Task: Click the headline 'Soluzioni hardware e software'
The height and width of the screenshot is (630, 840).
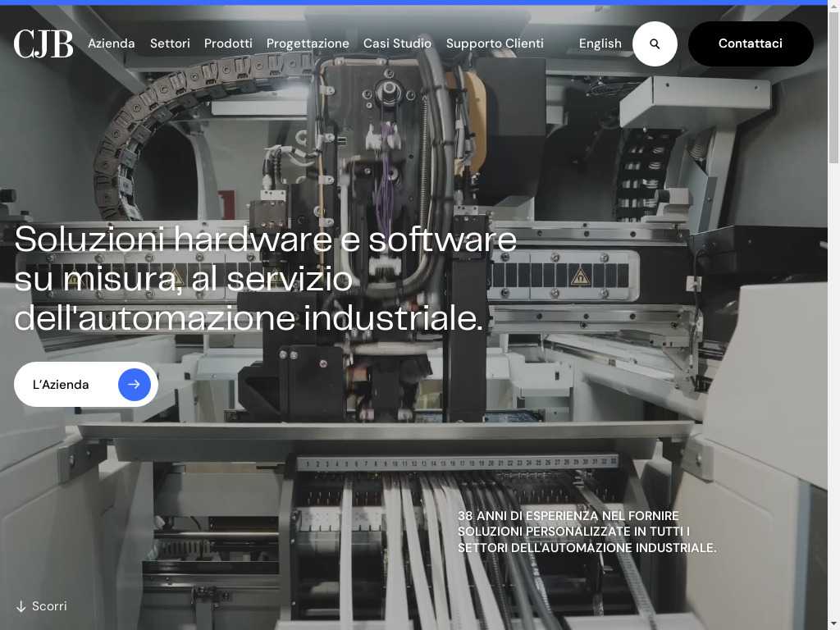Action: (x=265, y=240)
